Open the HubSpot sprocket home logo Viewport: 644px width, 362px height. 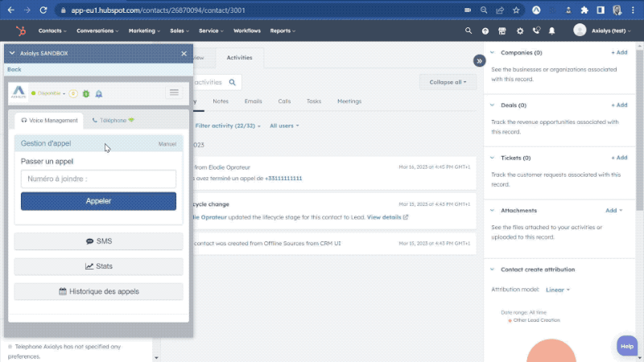pyautogui.click(x=21, y=31)
